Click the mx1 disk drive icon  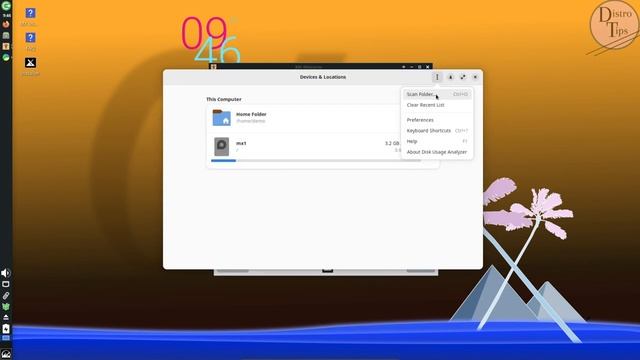222,146
